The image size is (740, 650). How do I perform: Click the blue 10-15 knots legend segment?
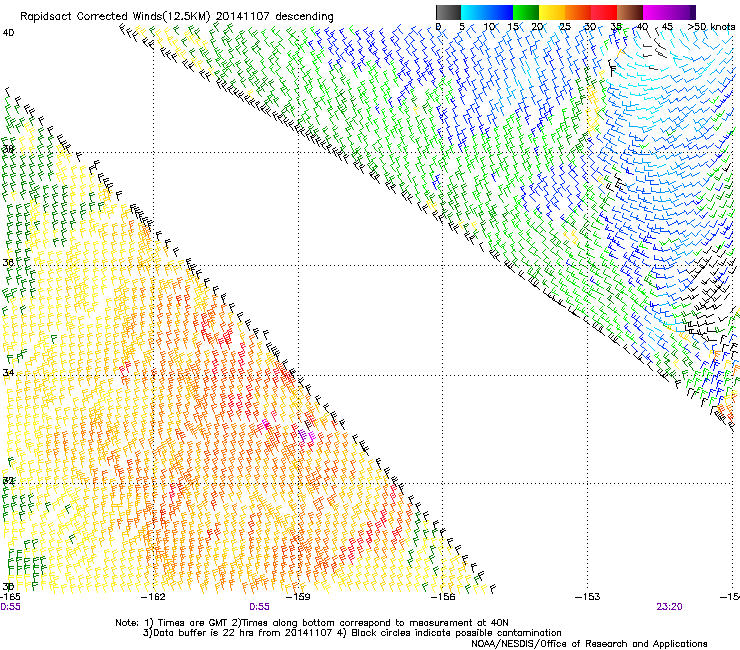(500, 12)
